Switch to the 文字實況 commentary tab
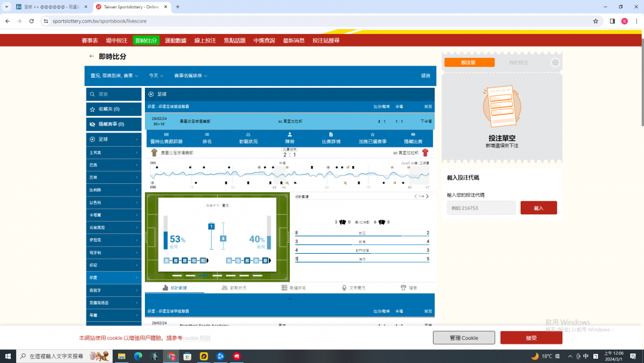Screen dimensions: 644x363 click(x=354, y=288)
